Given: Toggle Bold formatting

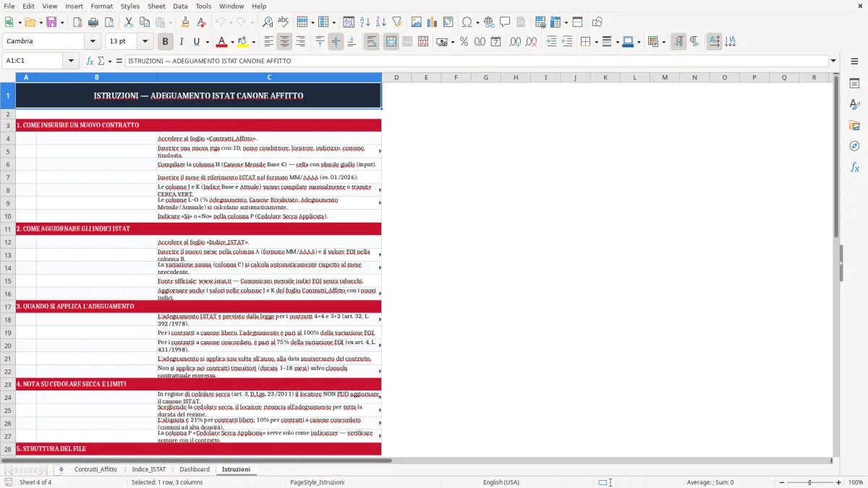Looking at the screenshot, I should point(166,42).
